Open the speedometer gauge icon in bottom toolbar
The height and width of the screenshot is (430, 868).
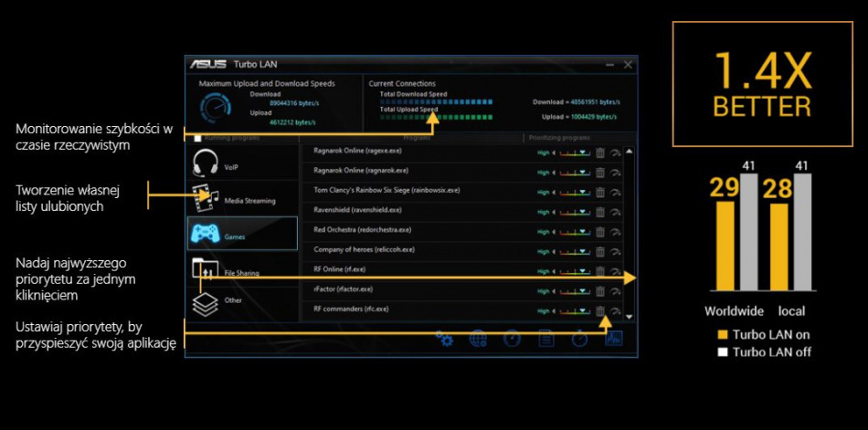coord(512,339)
